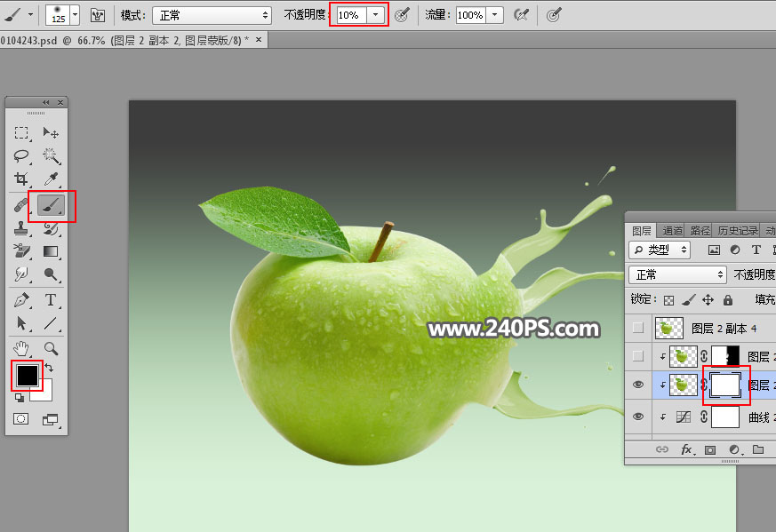Select the Blur/Smudge tool
Screen dimensions: 776x532
point(21,274)
